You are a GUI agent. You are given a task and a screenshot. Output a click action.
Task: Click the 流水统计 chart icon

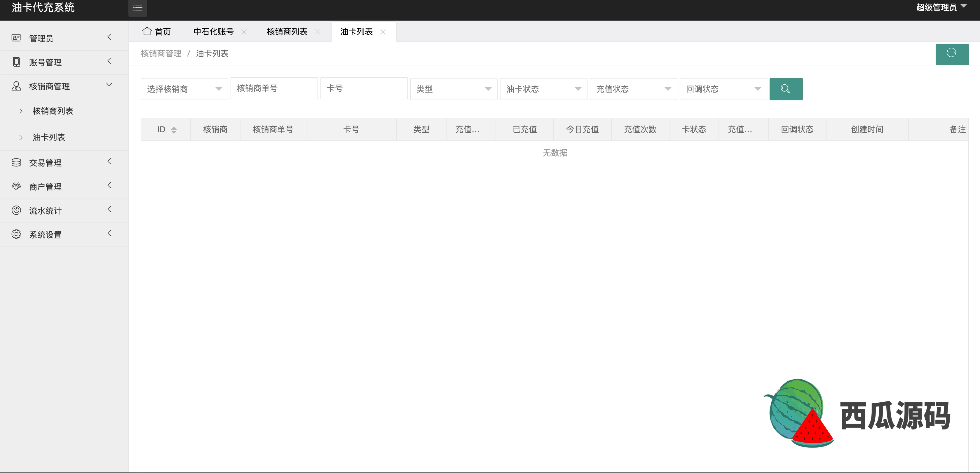tap(16, 211)
